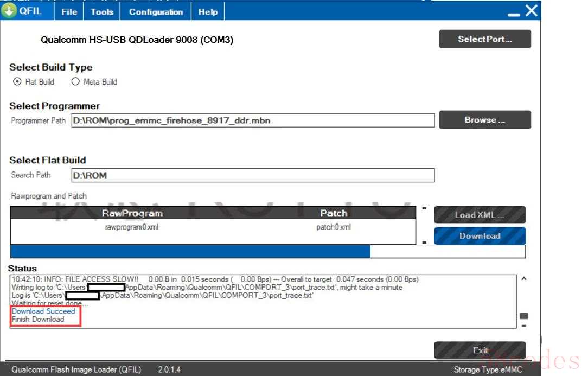
Task: Open the Configuration menu
Action: coord(156,11)
